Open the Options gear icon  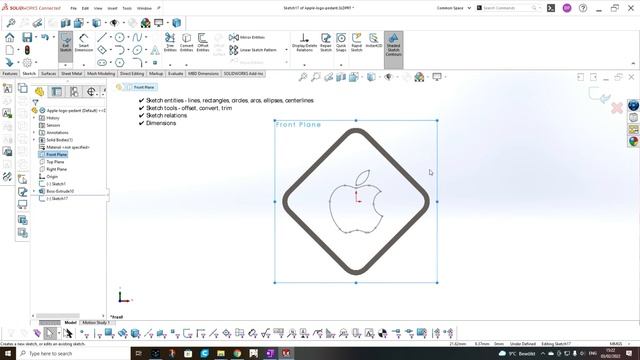pyautogui.click(x=27, y=62)
